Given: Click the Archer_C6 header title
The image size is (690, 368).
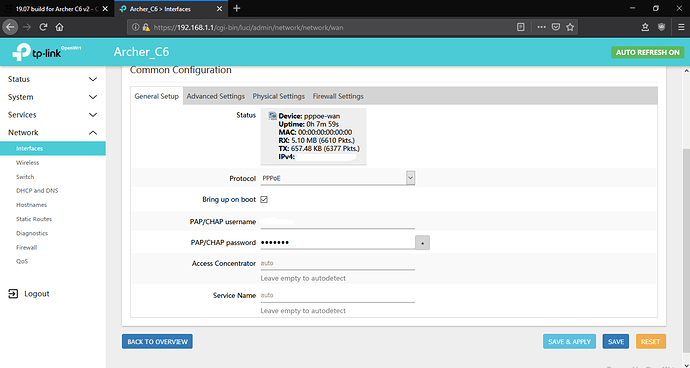Looking at the screenshot, I should pos(141,52).
